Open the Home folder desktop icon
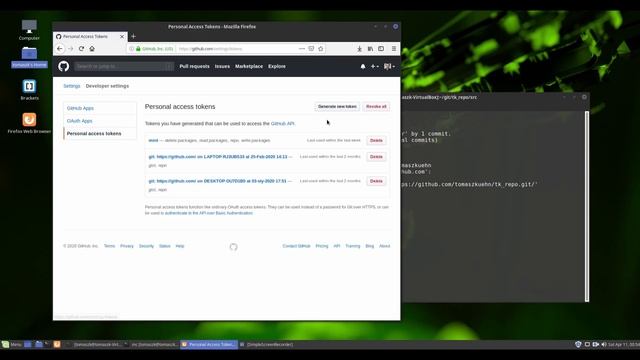This screenshot has width=640, height=360. pos(29,57)
